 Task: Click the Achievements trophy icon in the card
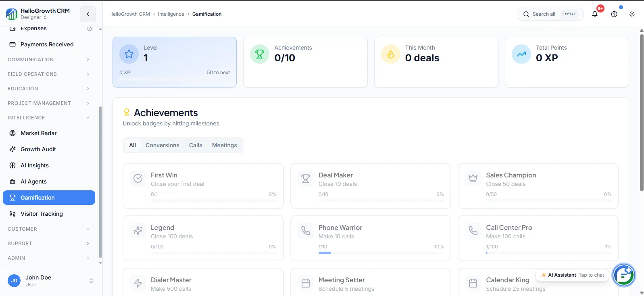tap(260, 54)
